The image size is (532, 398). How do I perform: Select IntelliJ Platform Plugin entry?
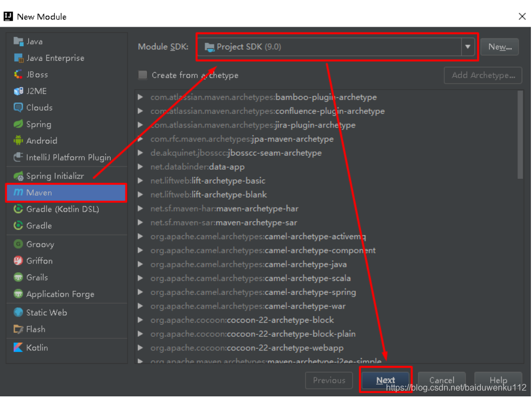click(67, 157)
